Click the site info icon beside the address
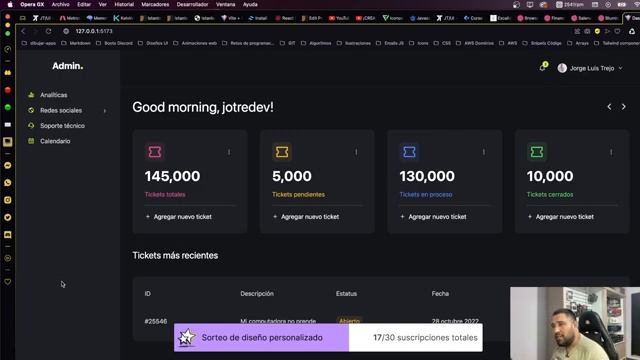The image size is (640, 360). click(x=66, y=31)
